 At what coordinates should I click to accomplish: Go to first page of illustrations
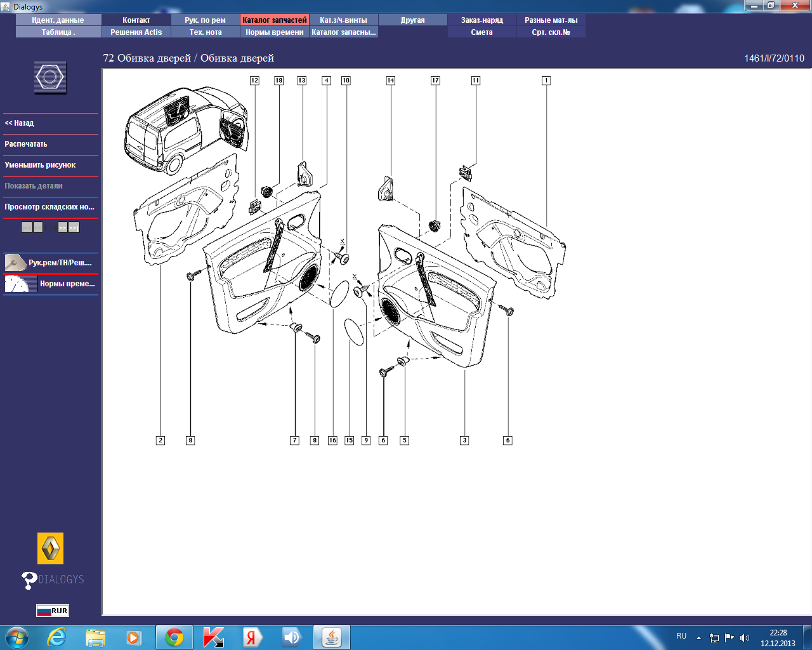coord(27,227)
